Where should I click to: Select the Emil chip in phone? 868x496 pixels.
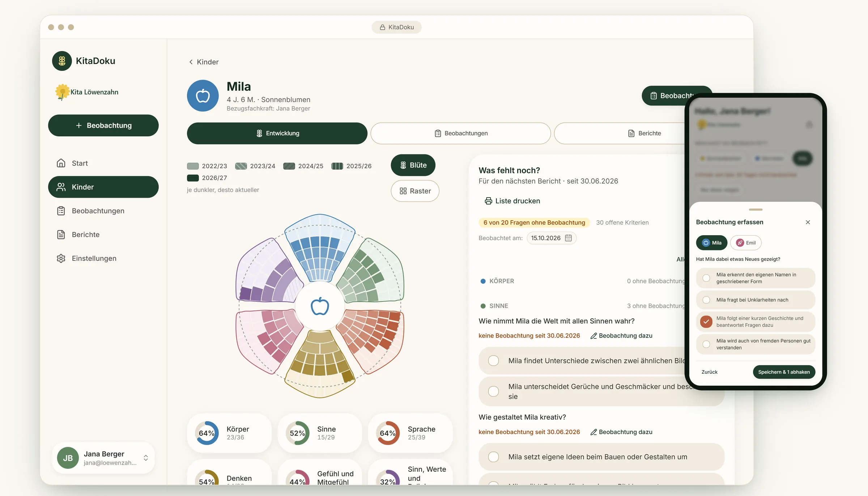[x=746, y=243]
